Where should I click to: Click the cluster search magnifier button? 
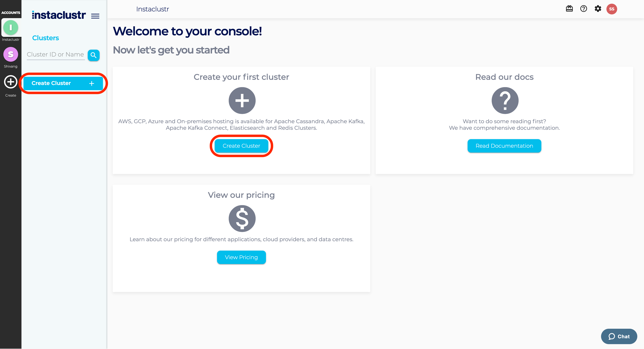pyautogui.click(x=94, y=55)
